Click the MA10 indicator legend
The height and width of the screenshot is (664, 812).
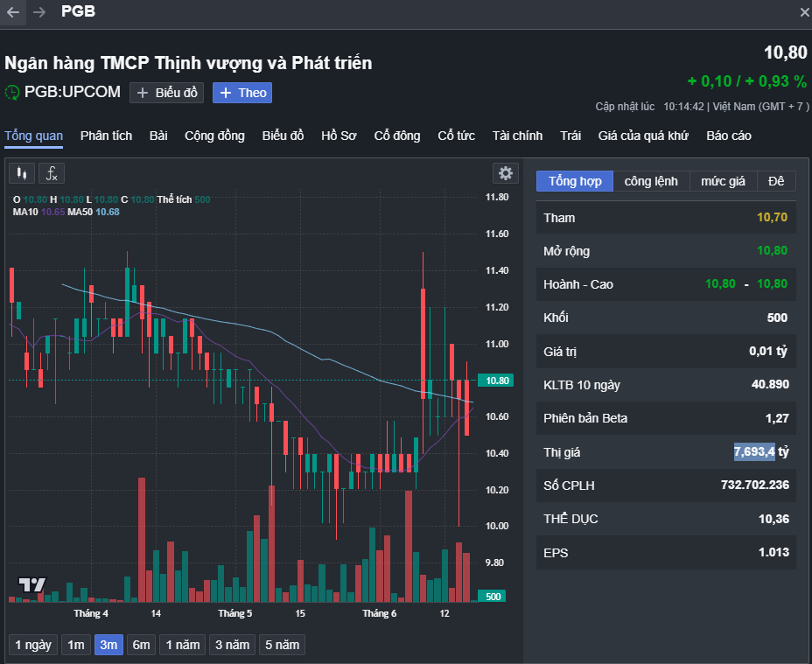click(38, 212)
